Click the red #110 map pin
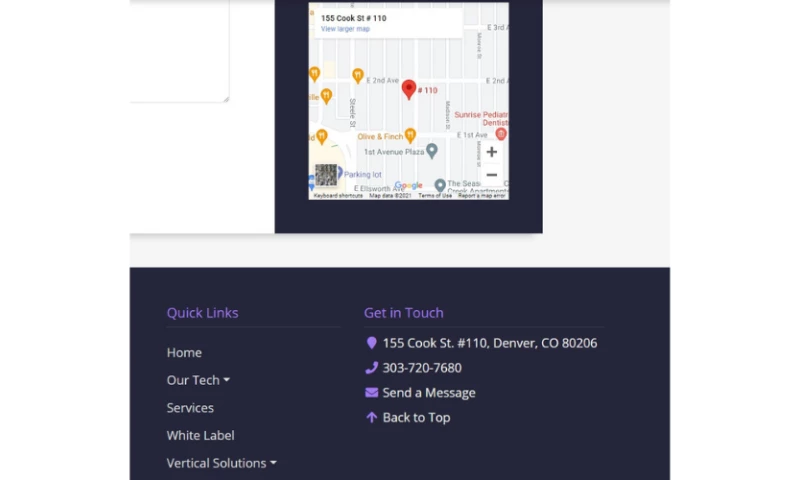This screenshot has height=480, width=800. pyautogui.click(x=409, y=89)
